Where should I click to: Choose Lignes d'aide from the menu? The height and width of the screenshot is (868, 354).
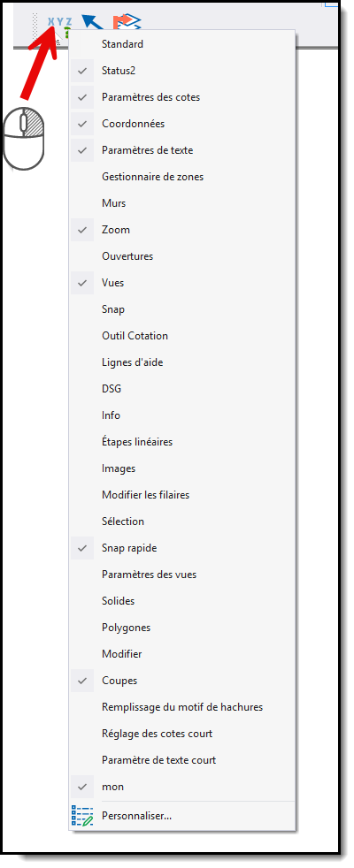[x=183, y=362]
